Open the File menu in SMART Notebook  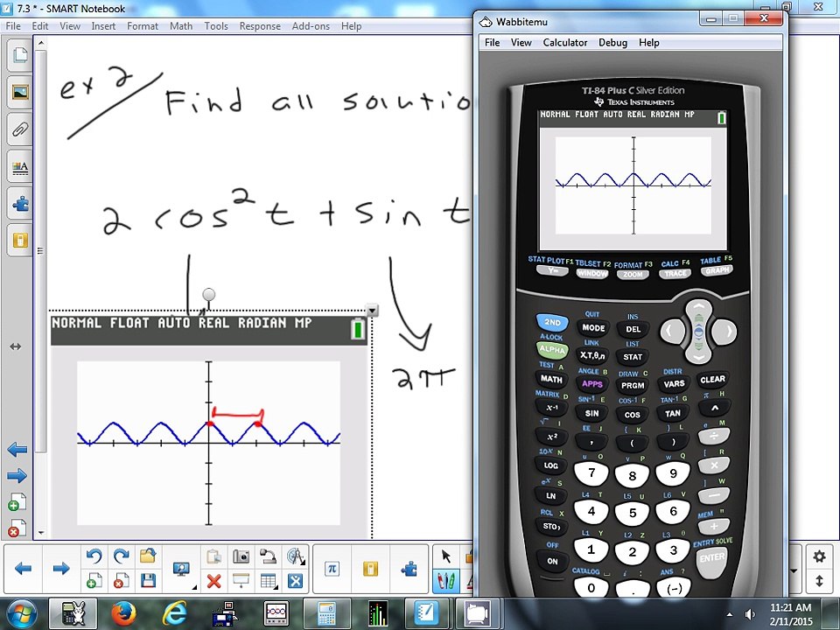pos(13,25)
